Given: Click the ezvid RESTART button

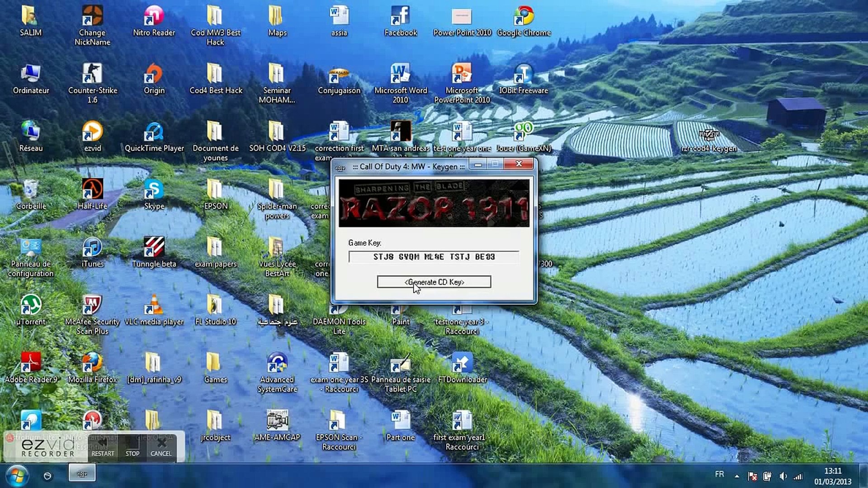Looking at the screenshot, I should 103,446.
